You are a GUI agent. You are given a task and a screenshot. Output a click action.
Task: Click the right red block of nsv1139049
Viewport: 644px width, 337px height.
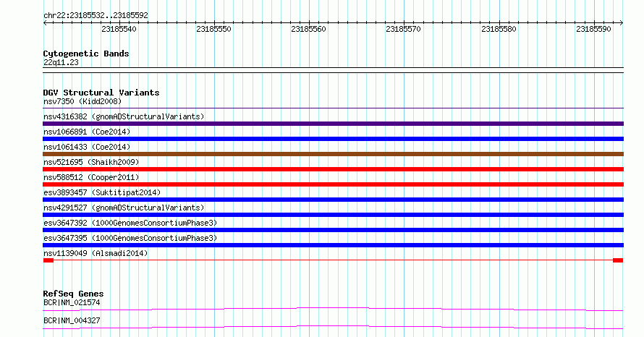click(x=618, y=260)
